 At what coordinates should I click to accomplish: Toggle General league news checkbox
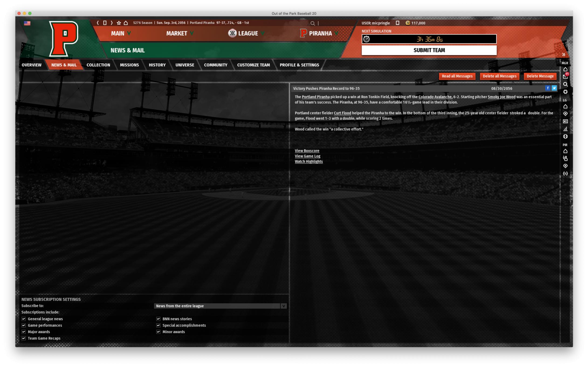24,319
